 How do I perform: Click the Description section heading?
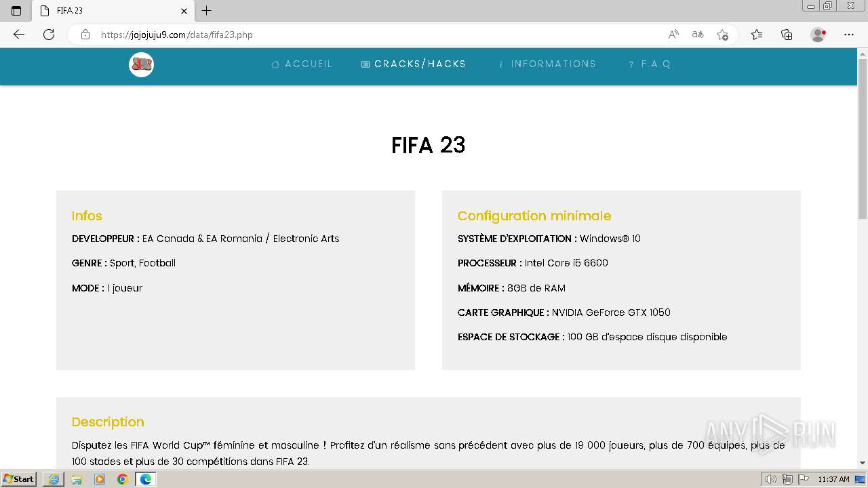point(108,422)
